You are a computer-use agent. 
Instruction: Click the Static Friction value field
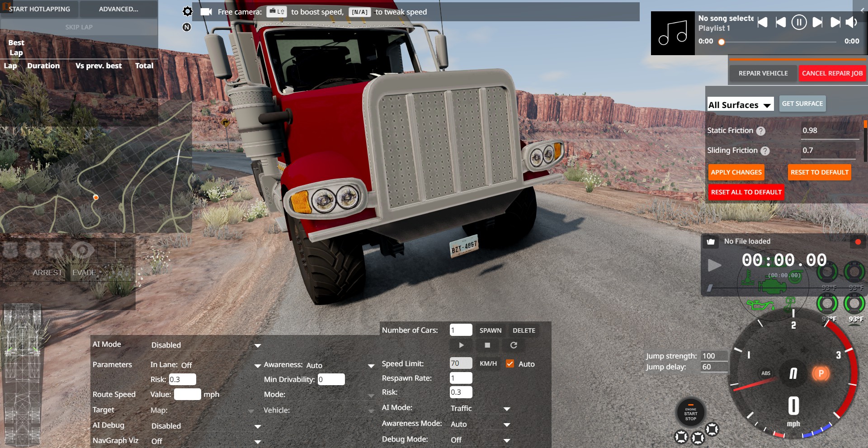pyautogui.click(x=830, y=131)
